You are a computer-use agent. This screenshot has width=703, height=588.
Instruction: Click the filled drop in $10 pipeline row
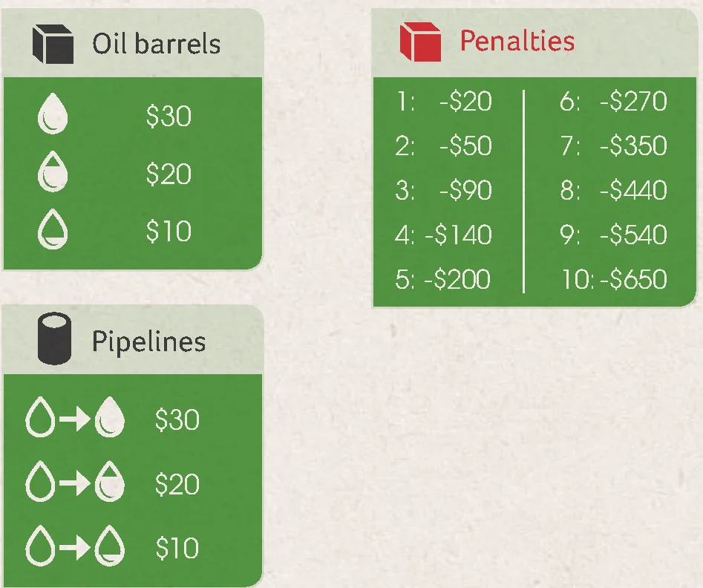[110, 546]
